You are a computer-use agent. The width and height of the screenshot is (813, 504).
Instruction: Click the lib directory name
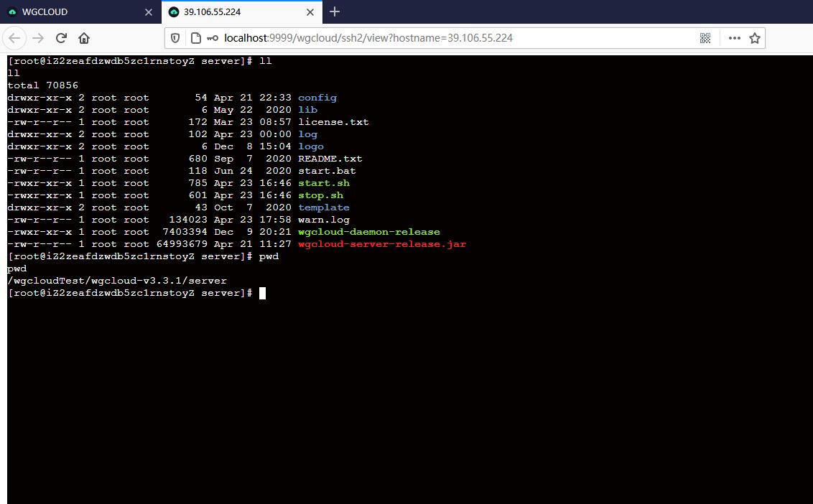pos(307,109)
